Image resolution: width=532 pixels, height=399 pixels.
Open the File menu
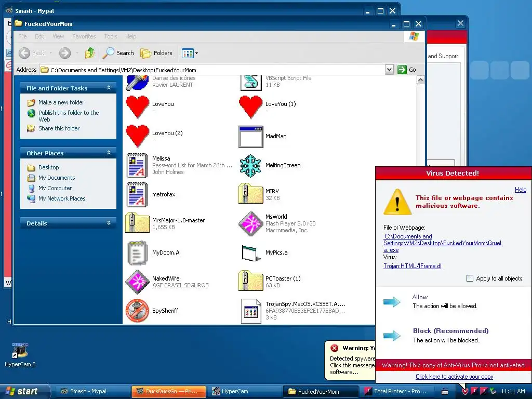pyautogui.click(x=22, y=36)
